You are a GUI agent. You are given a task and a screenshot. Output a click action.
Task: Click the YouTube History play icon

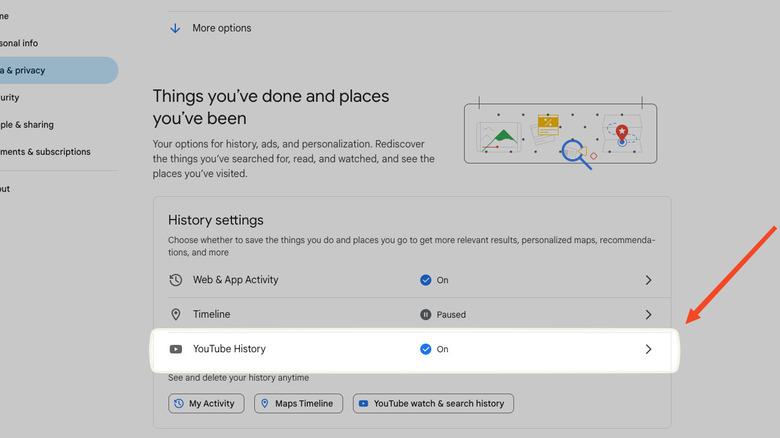(x=176, y=349)
